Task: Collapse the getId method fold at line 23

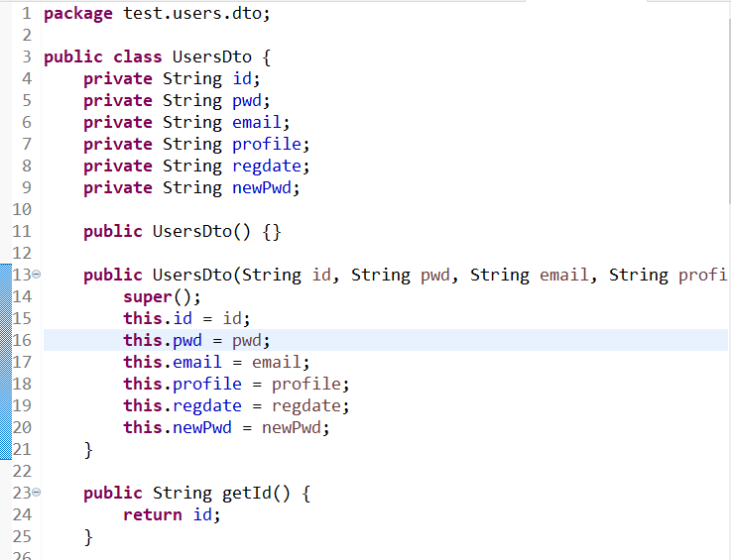Action: [36, 492]
